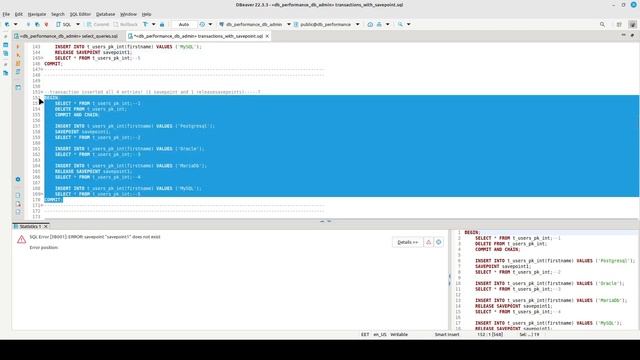Close the transactions_with_savepoint.sql tab

(x=267, y=36)
